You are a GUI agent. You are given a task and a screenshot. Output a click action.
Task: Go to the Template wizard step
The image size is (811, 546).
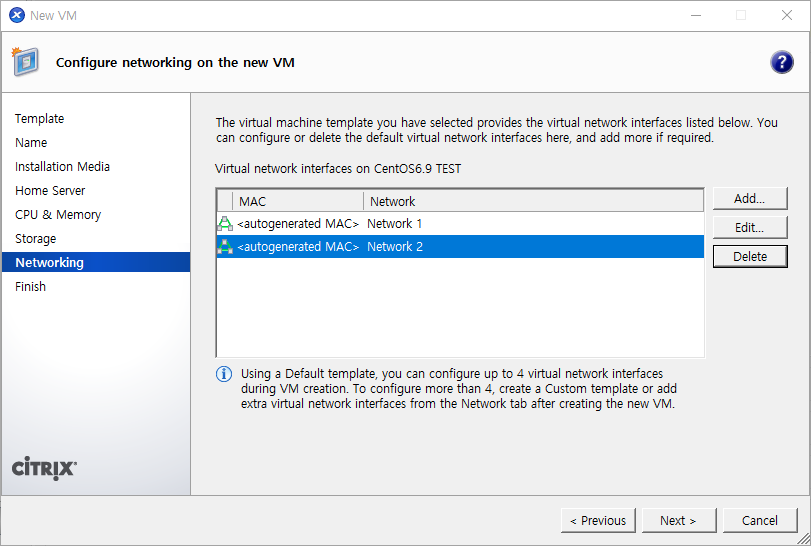[39, 118]
